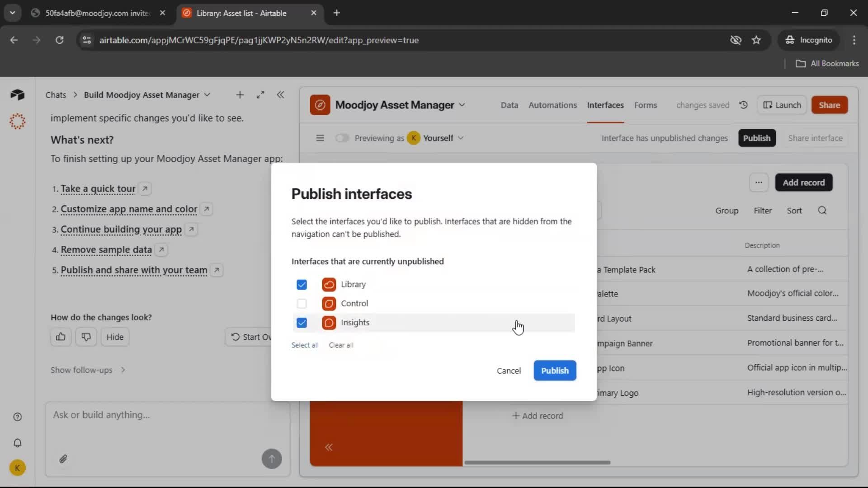Viewport: 868px width, 488px height.
Task: Open the Sort option
Action: pyautogui.click(x=794, y=211)
